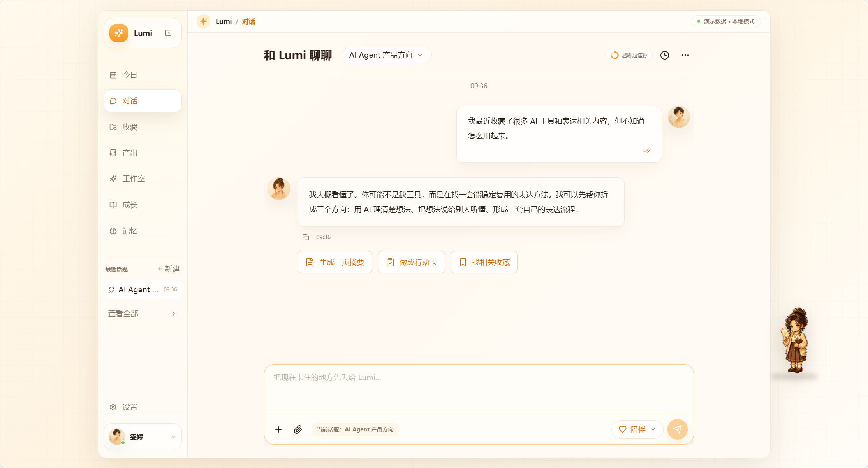Click the Lumi breadcrumb link
Viewport: 868px width, 468px height.
pos(224,21)
